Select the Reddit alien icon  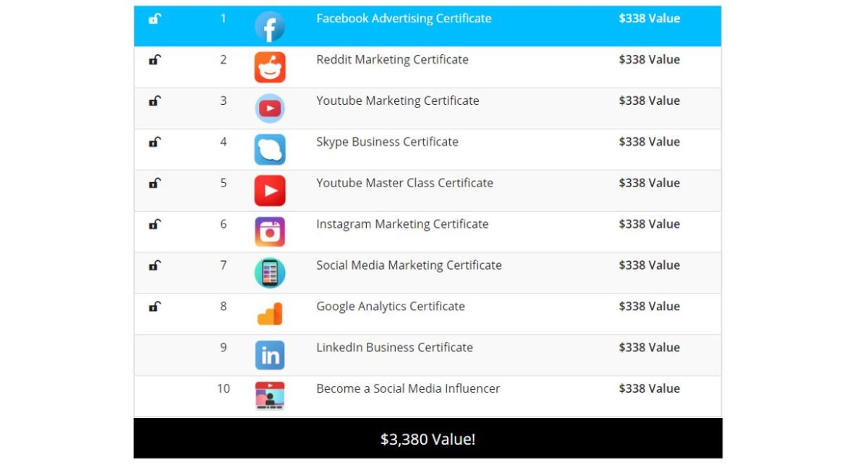point(270,67)
